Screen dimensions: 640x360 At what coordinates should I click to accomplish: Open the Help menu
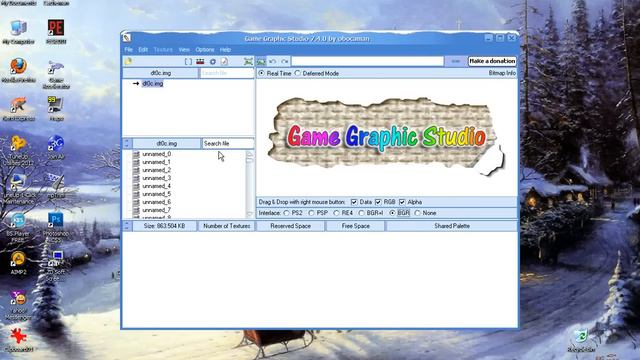[225, 49]
